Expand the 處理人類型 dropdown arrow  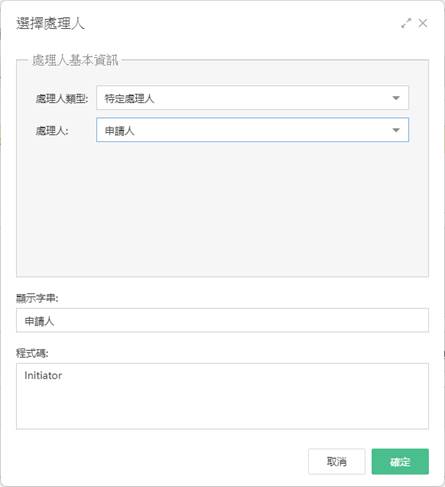[x=396, y=98]
